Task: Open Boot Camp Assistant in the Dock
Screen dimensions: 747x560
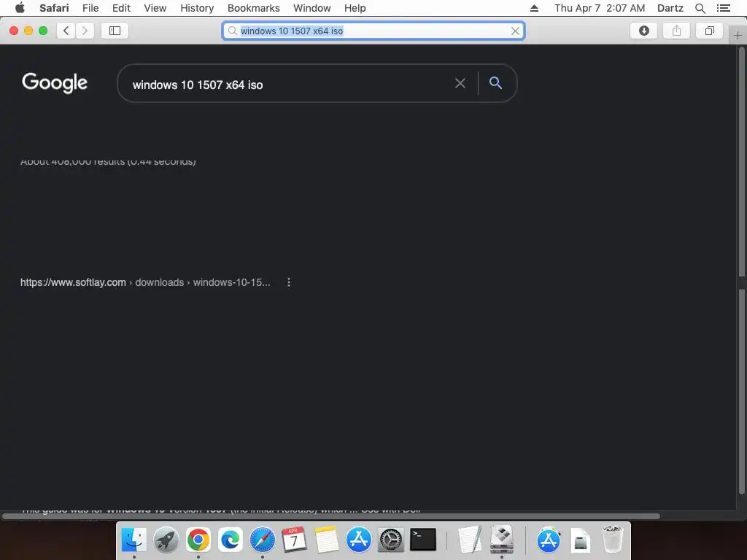Action: pyautogui.click(x=502, y=540)
